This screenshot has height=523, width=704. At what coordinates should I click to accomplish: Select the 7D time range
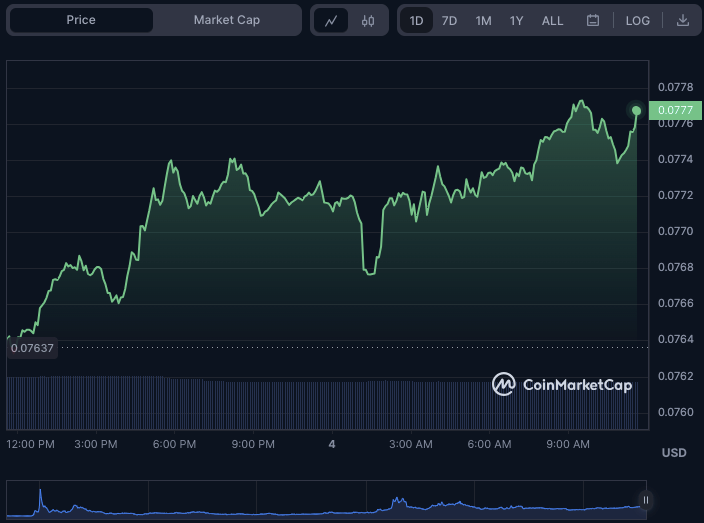449,20
